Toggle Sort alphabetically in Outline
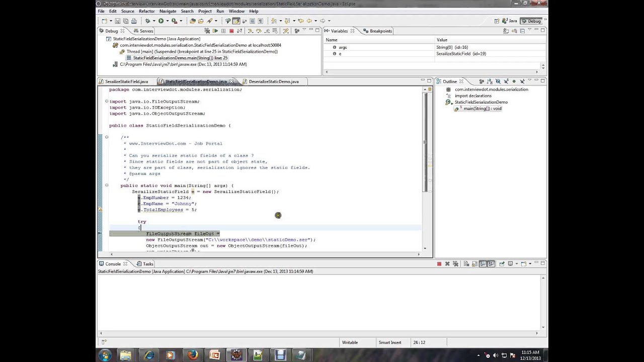Screen dimensions: 644x362 click(490, 81)
